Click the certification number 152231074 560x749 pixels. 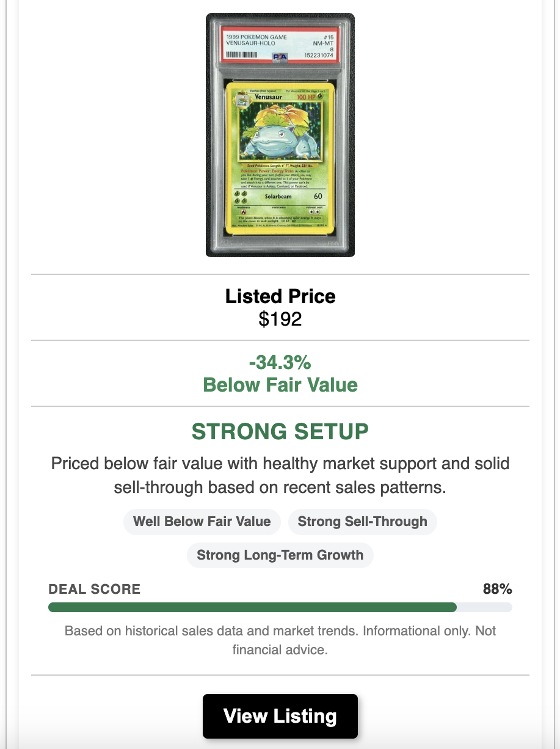pos(318,55)
